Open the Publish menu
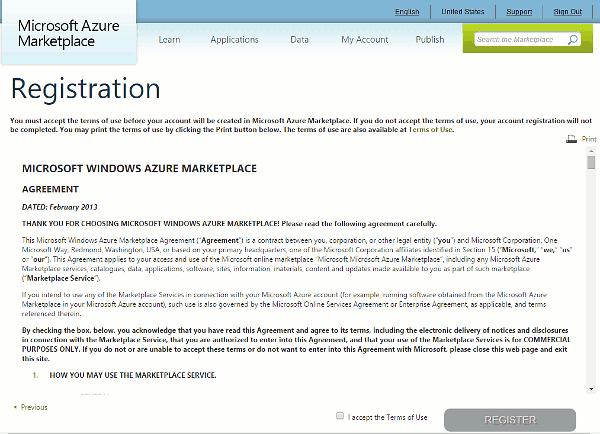 [x=430, y=40]
